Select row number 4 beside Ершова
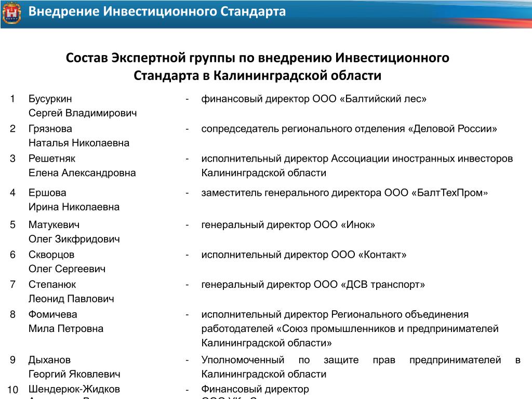532x399 pixels. click(x=12, y=193)
